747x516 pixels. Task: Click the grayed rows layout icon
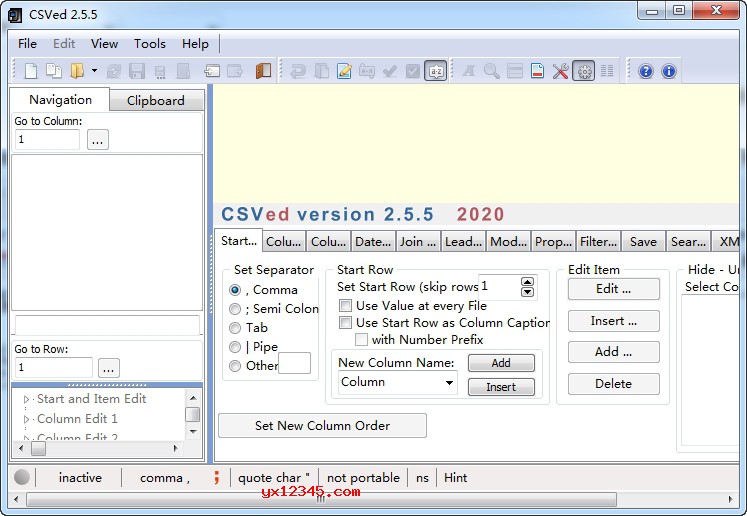tap(515, 71)
